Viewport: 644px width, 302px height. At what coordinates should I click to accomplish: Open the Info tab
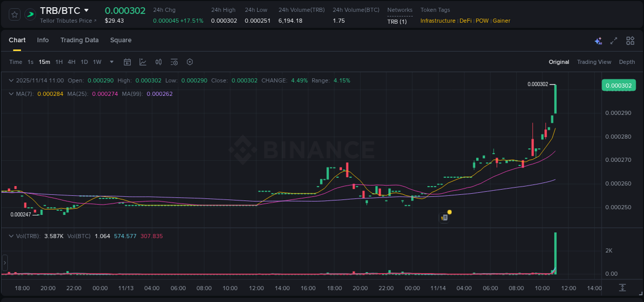tap(43, 40)
